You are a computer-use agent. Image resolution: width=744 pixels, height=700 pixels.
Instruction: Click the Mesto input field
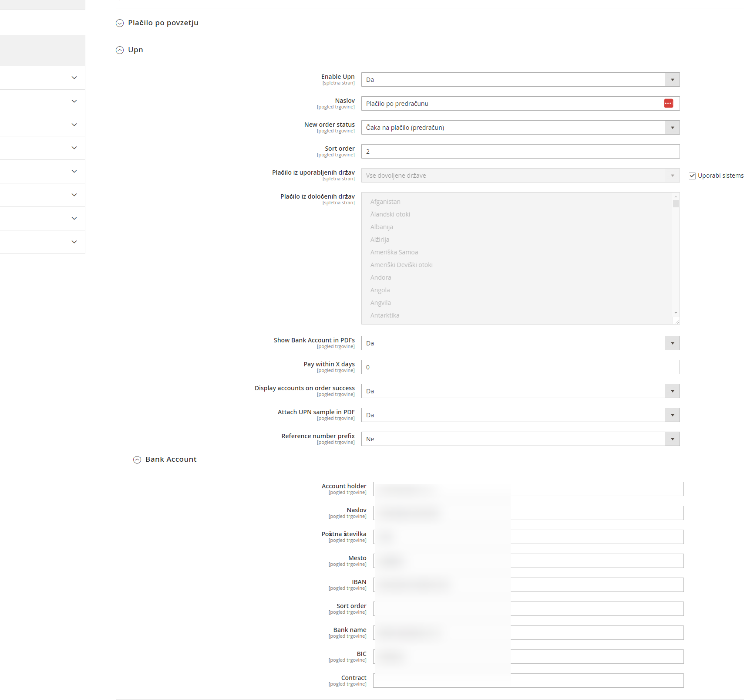point(529,561)
